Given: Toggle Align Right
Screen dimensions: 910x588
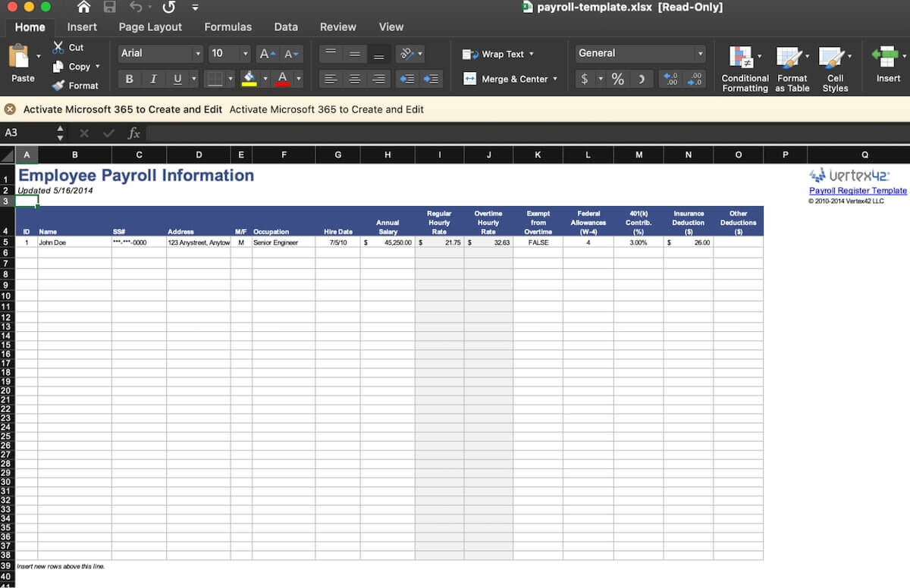Looking at the screenshot, I should tap(378, 79).
